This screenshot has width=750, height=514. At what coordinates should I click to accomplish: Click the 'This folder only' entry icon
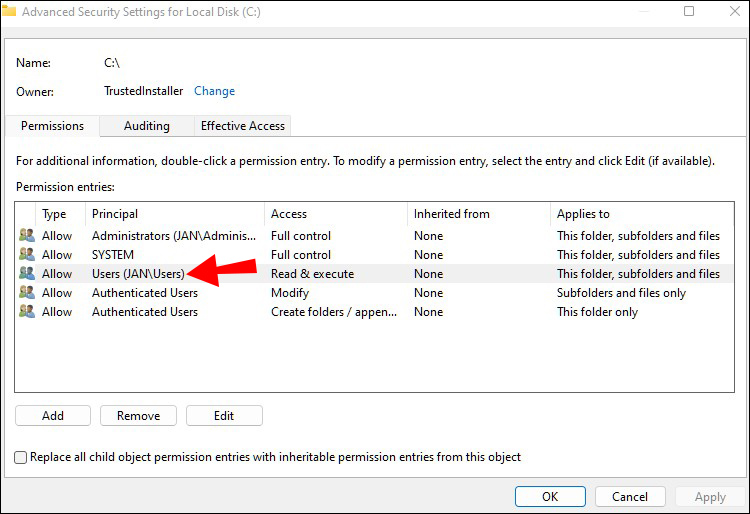point(26,312)
